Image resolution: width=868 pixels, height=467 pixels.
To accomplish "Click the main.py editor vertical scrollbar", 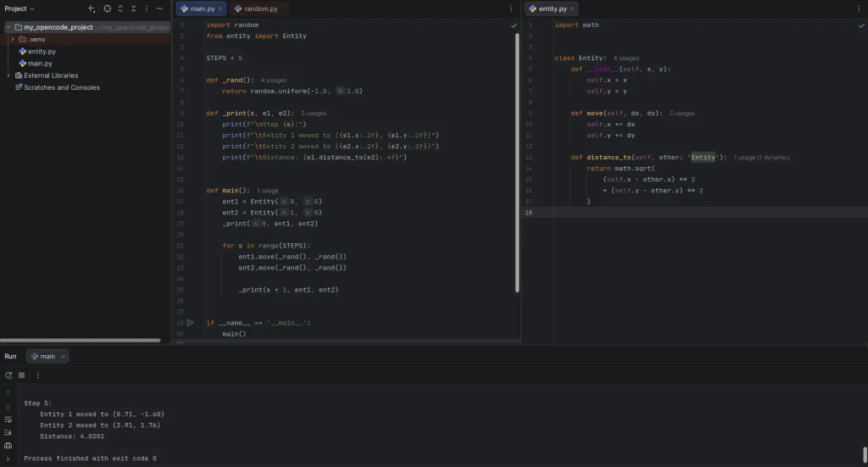I will [x=518, y=162].
